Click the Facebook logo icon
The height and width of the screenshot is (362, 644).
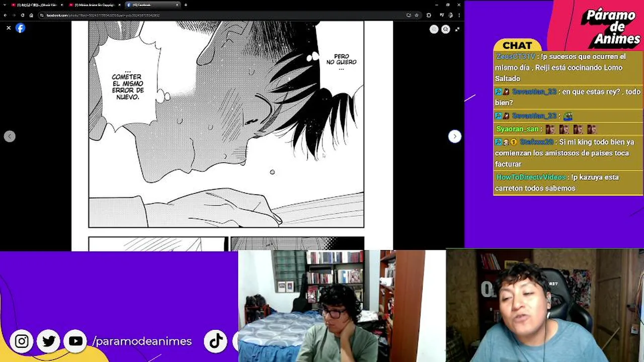point(20,28)
